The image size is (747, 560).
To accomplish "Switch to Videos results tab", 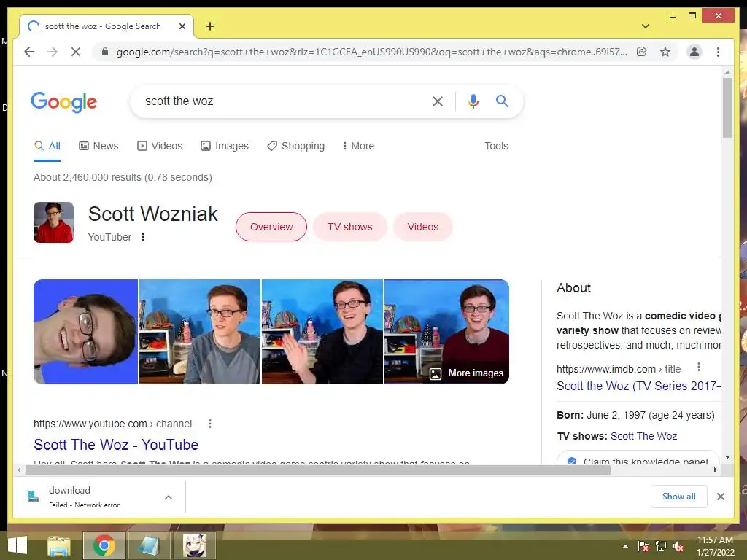I will tap(160, 146).
